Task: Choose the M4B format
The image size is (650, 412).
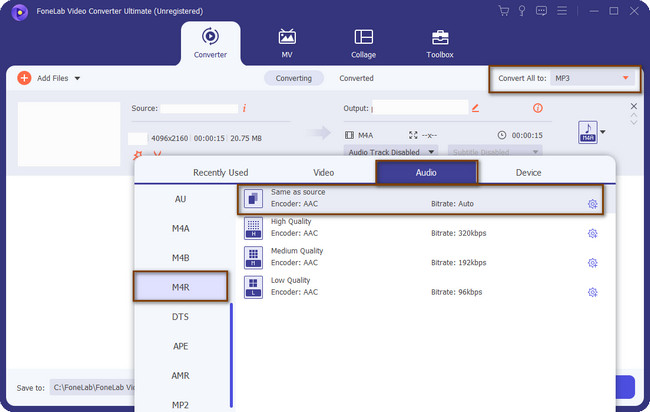Action: [x=180, y=258]
